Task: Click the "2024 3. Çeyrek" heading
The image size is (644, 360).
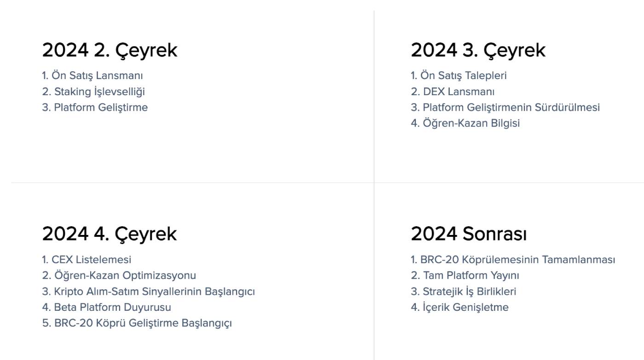Action: point(478,51)
